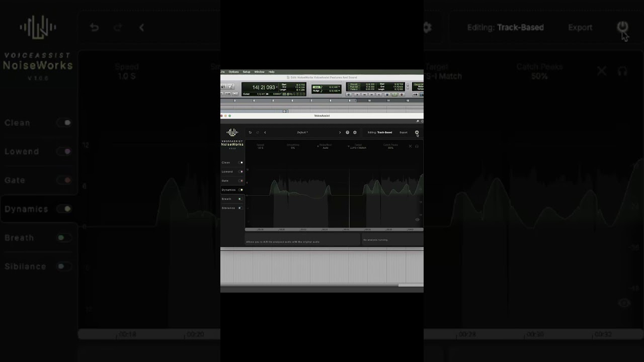The image size is (644, 362).
Task: Click the Pro Tools Fast Forward button
Action: (x=372, y=95)
